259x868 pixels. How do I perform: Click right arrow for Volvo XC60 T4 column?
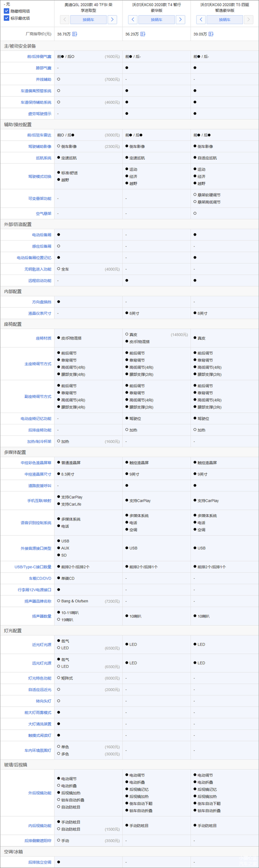pyautogui.click(x=180, y=20)
